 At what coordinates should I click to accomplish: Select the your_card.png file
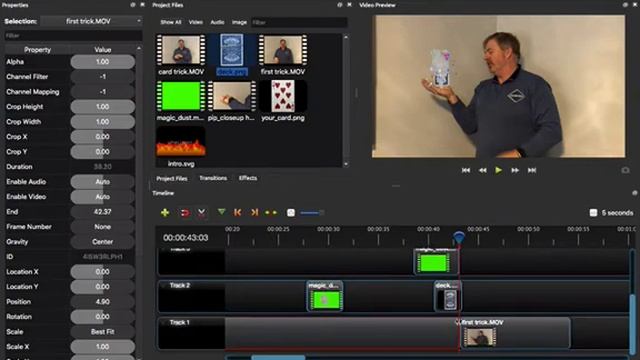click(x=283, y=101)
